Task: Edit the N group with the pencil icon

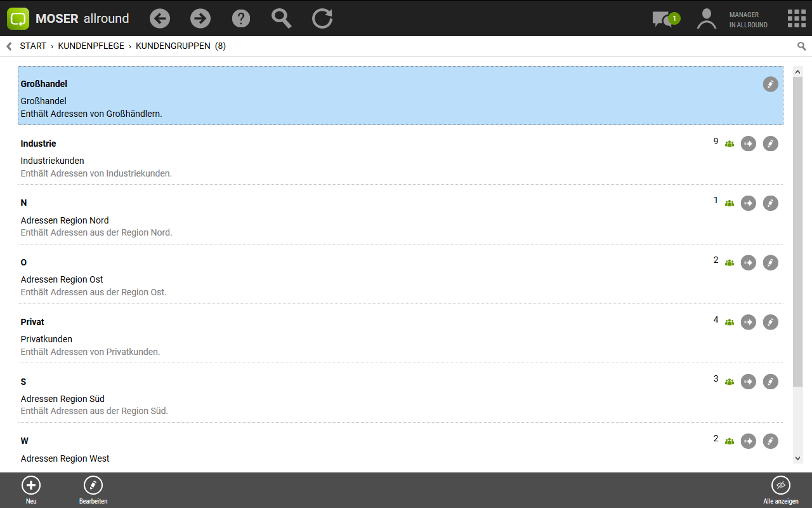Action: [x=770, y=203]
